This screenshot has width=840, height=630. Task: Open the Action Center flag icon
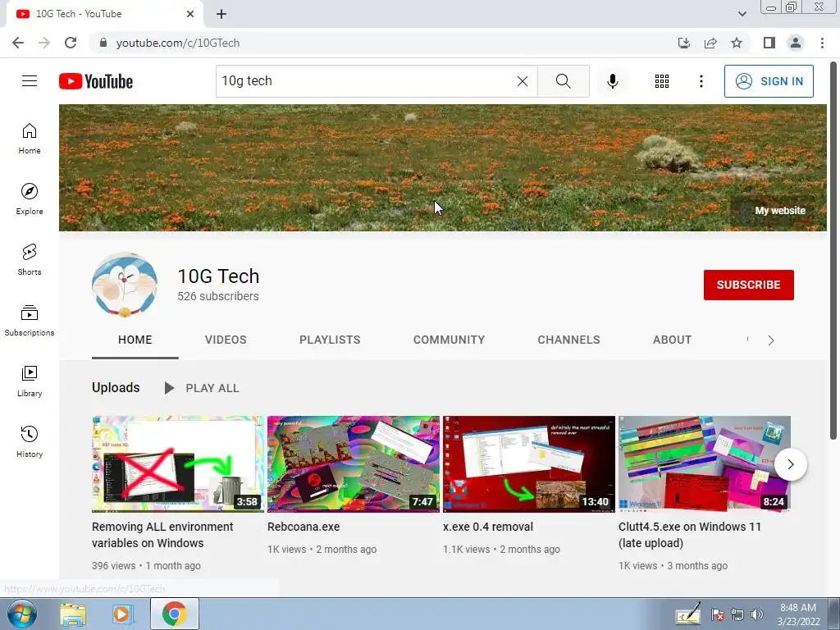pos(718,614)
